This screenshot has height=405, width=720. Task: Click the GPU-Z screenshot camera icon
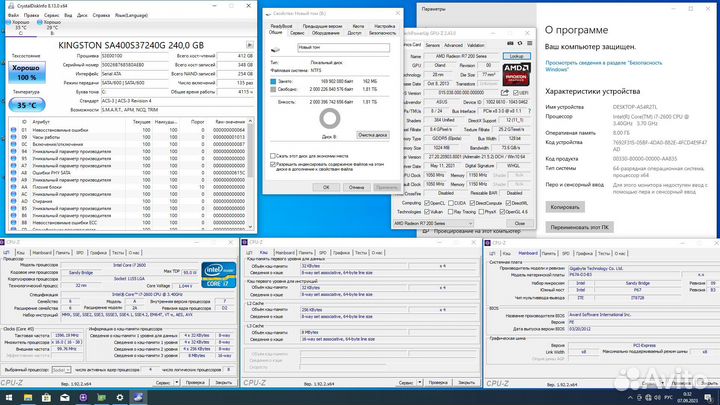[510, 43]
